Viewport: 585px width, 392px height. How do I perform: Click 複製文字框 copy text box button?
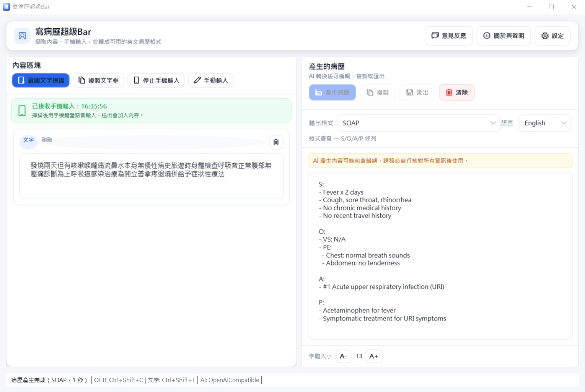[99, 80]
